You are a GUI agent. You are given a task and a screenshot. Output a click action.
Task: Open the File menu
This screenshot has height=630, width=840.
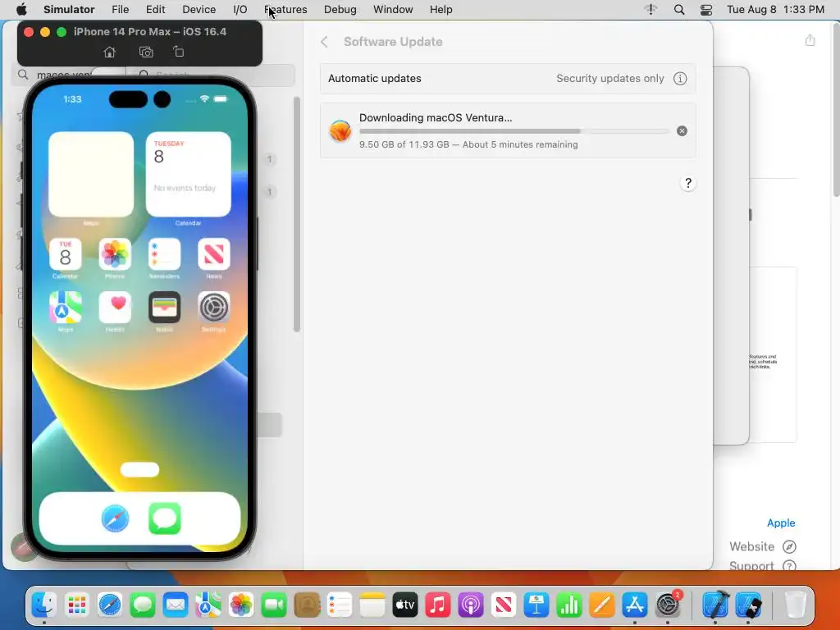120,10
